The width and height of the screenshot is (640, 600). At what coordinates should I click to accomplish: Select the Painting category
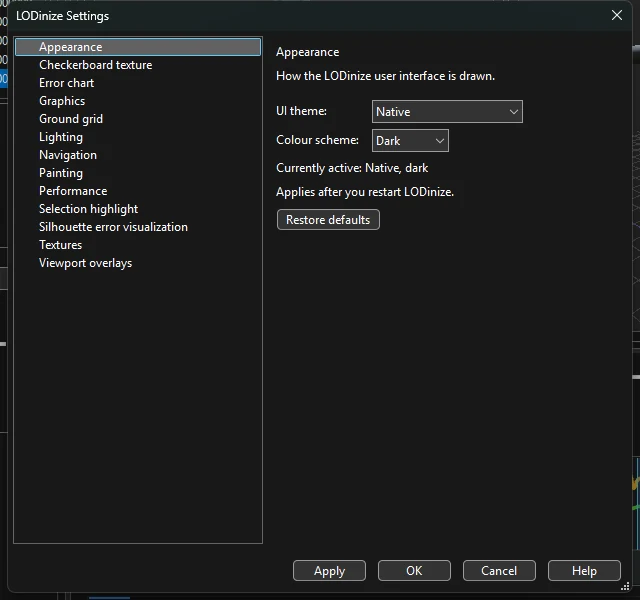(x=138, y=173)
